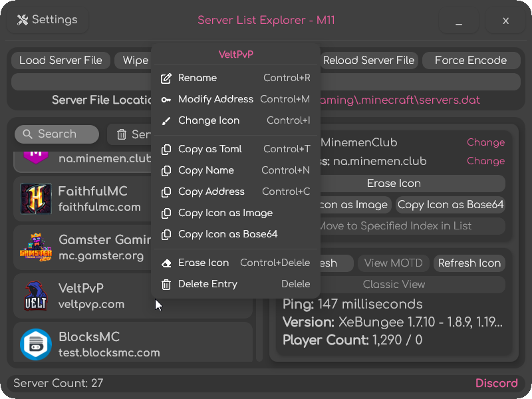Click Change link beside na.minemen.club address
This screenshot has width=532, height=399.
486,161
